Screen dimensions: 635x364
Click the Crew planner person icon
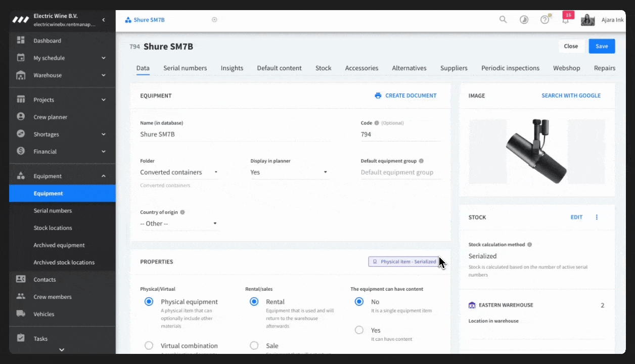click(21, 117)
